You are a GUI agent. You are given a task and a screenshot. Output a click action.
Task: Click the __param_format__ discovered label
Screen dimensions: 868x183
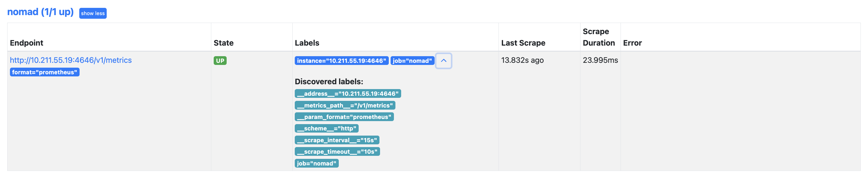[344, 117]
